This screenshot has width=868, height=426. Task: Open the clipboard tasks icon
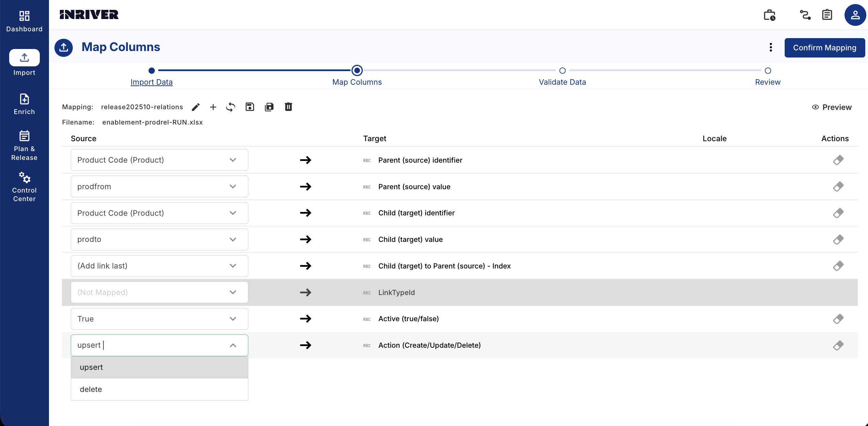[x=827, y=15]
